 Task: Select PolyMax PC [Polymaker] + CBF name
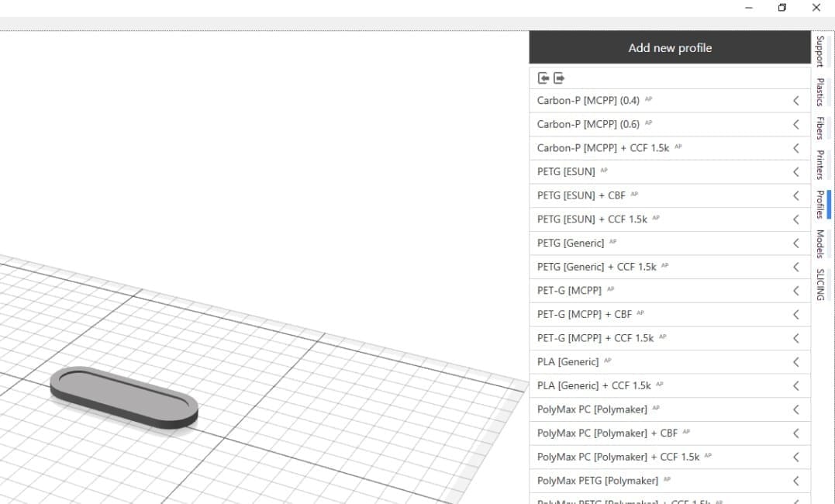point(607,433)
